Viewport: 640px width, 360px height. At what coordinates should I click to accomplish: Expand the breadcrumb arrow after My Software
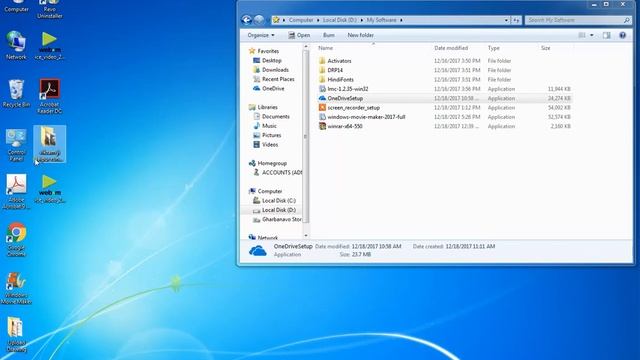(x=401, y=20)
